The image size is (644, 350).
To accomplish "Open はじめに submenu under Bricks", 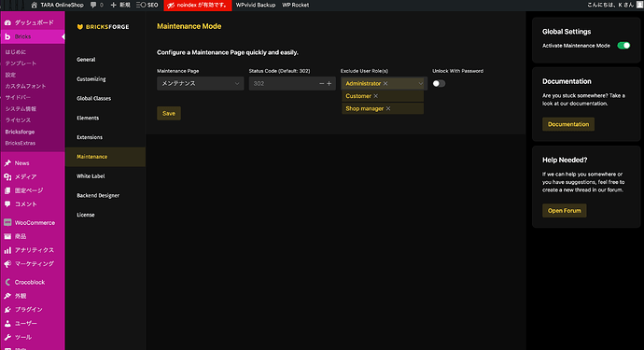I will [16, 52].
